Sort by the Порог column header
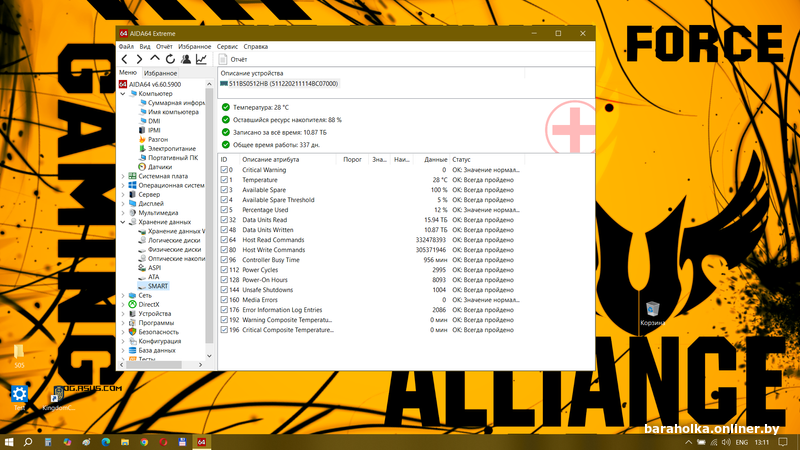 point(352,160)
